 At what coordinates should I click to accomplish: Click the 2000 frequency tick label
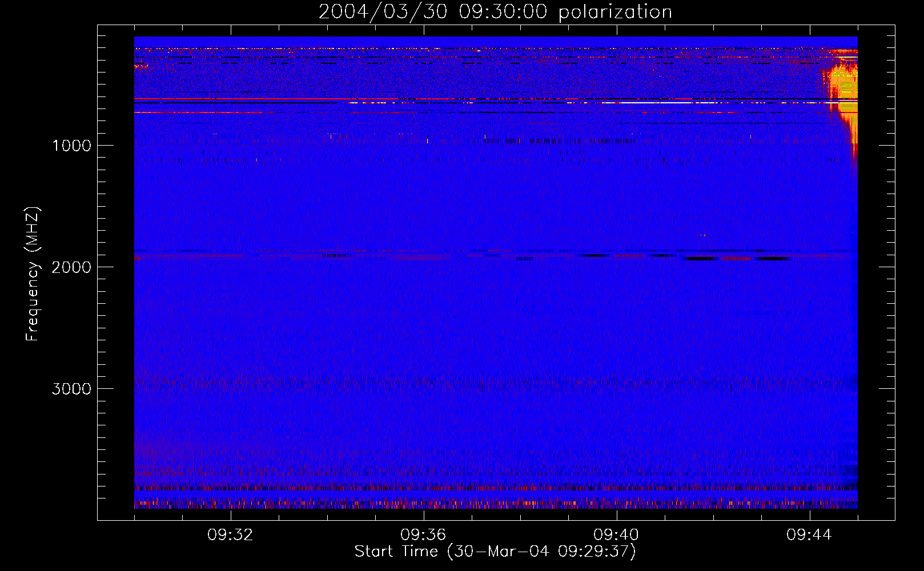[71, 267]
